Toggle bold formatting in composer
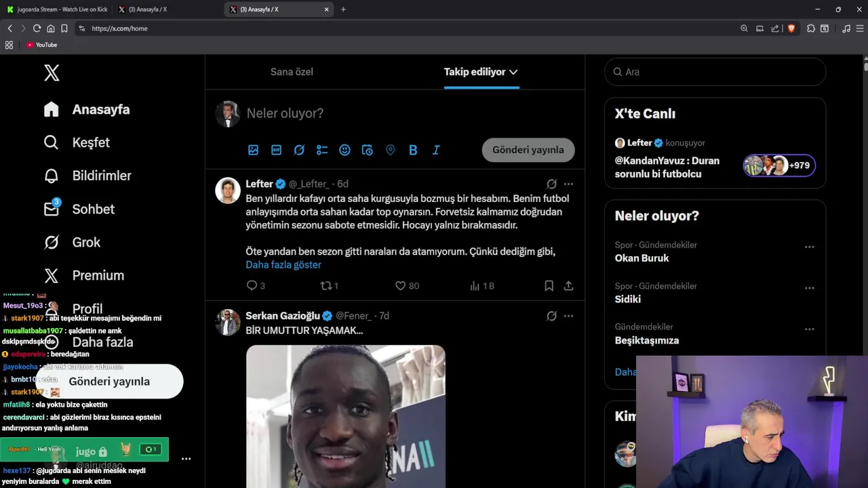Viewport: 868px width, 488px height. 413,150
